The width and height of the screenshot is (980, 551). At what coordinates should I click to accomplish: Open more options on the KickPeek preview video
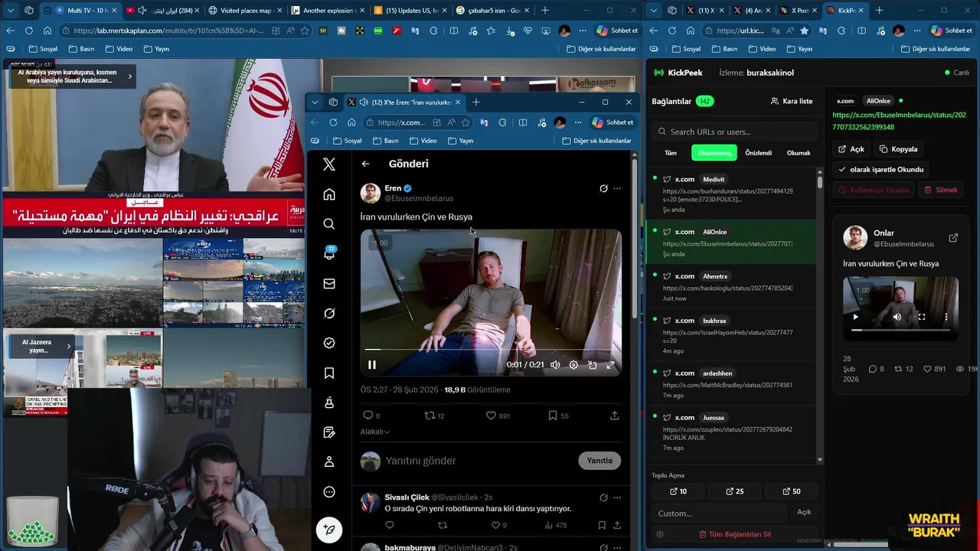[946, 317]
